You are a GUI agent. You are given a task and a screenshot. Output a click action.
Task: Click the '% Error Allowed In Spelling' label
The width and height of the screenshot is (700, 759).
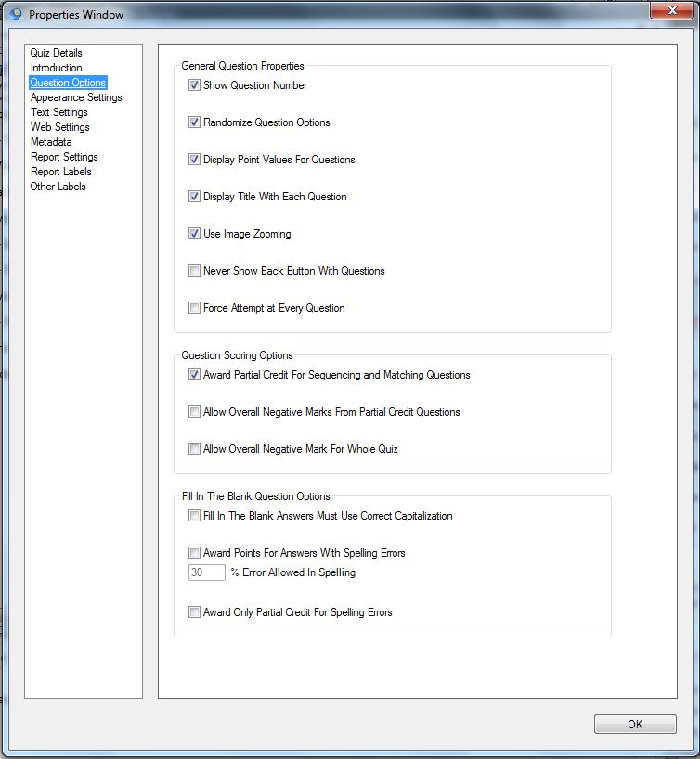pyautogui.click(x=293, y=572)
